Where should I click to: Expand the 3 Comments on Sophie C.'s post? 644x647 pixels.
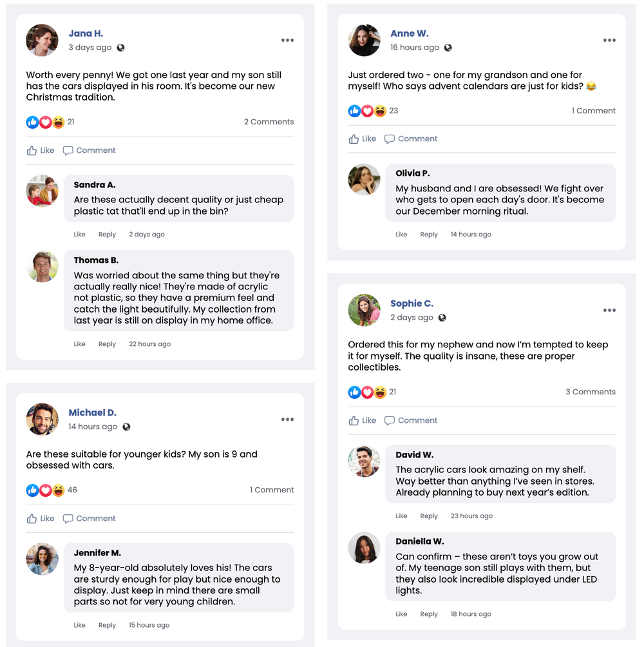click(591, 392)
